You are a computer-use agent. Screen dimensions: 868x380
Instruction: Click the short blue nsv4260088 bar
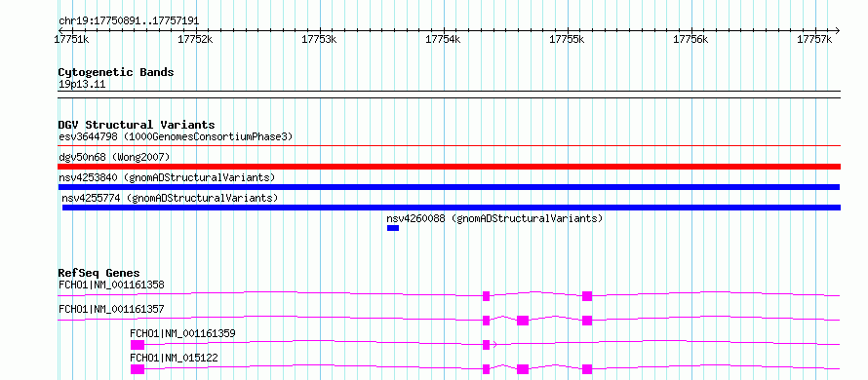[x=392, y=228]
